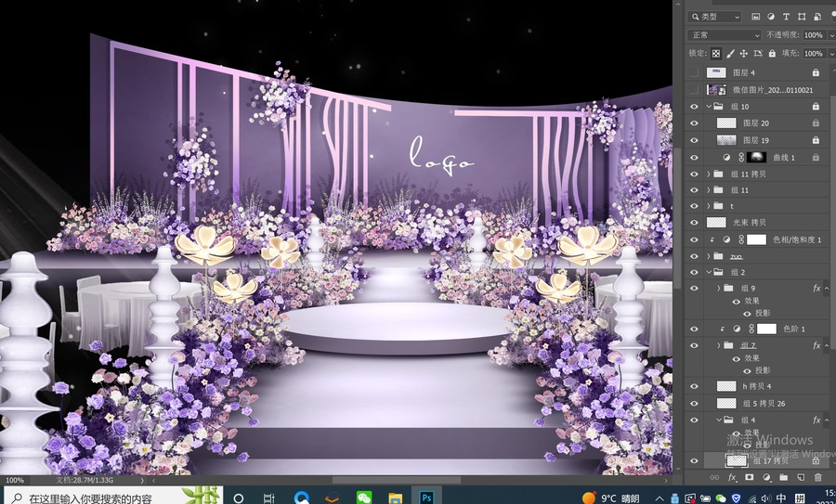Click lock icon on 图层 19 layer
The height and width of the screenshot is (504, 836).
click(x=816, y=140)
